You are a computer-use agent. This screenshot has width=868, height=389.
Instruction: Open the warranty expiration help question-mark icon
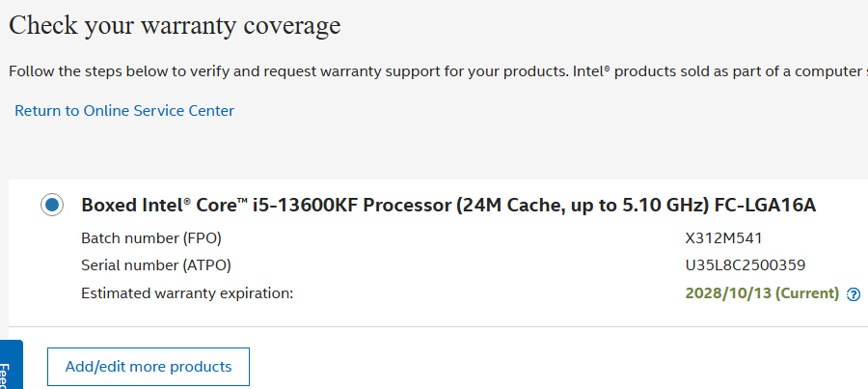(854, 294)
